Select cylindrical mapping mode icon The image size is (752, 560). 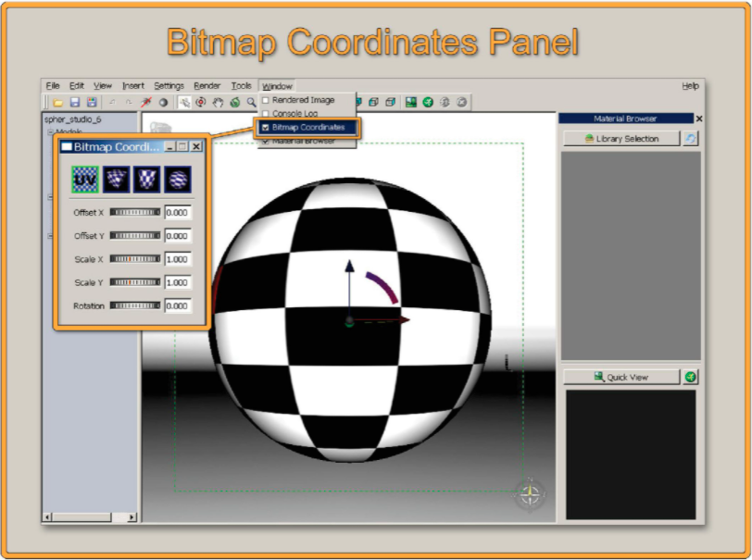click(x=146, y=180)
